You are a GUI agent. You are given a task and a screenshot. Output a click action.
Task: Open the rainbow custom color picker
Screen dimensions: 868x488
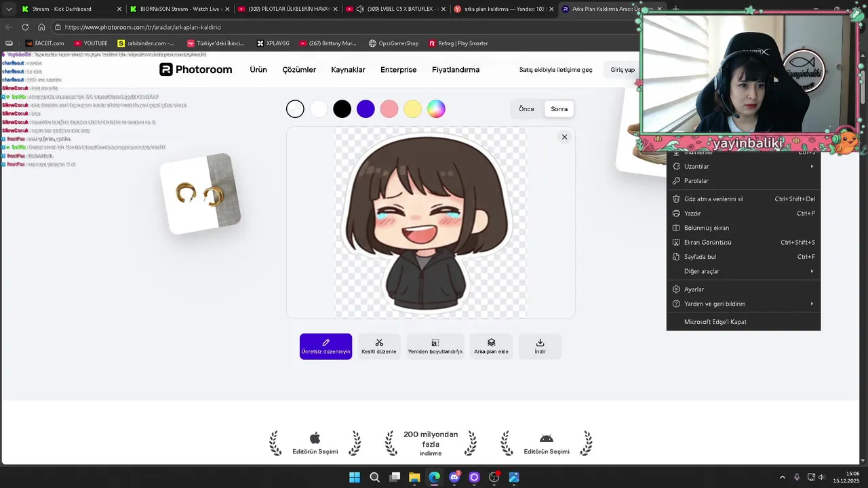pos(436,108)
